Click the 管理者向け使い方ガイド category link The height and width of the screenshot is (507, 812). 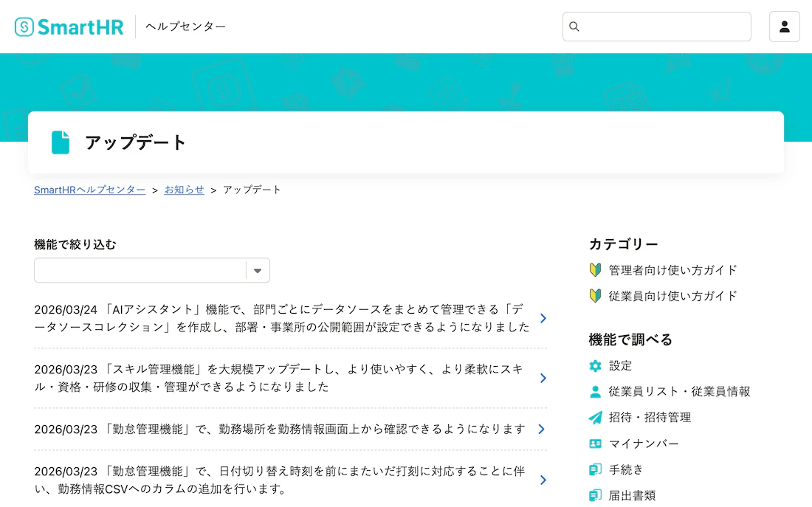pyautogui.click(x=670, y=269)
